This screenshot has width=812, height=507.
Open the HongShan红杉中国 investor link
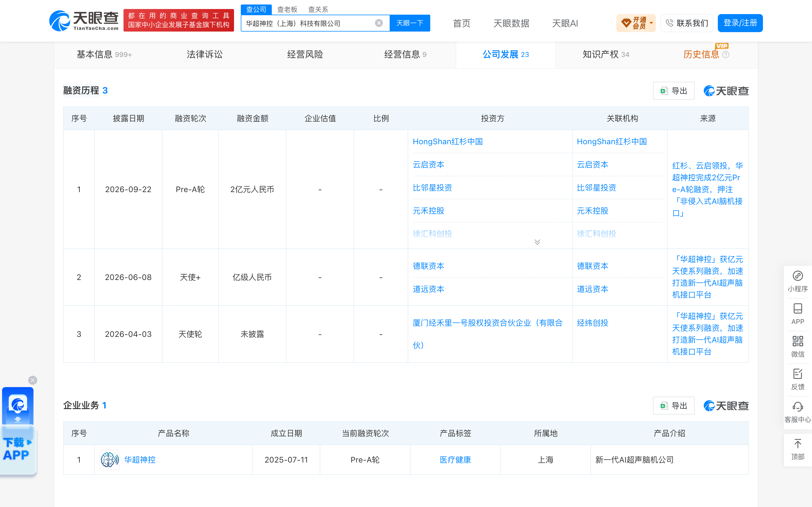click(x=448, y=141)
